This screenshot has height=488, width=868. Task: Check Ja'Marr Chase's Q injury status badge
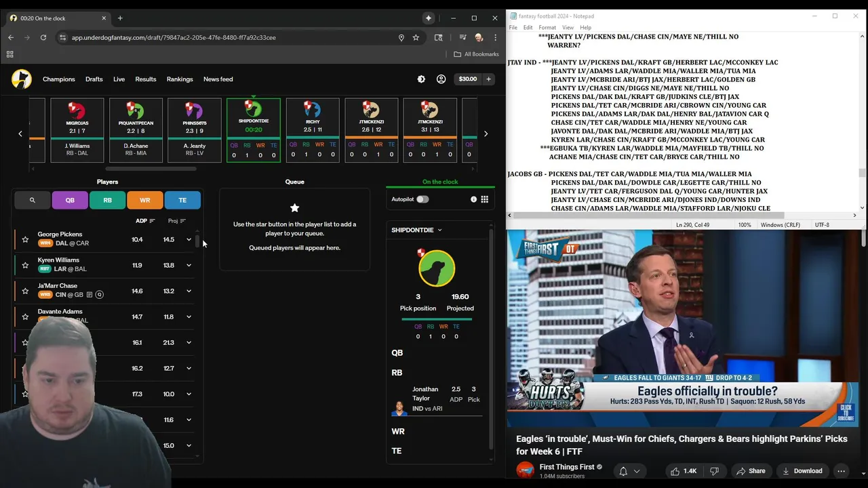point(99,295)
